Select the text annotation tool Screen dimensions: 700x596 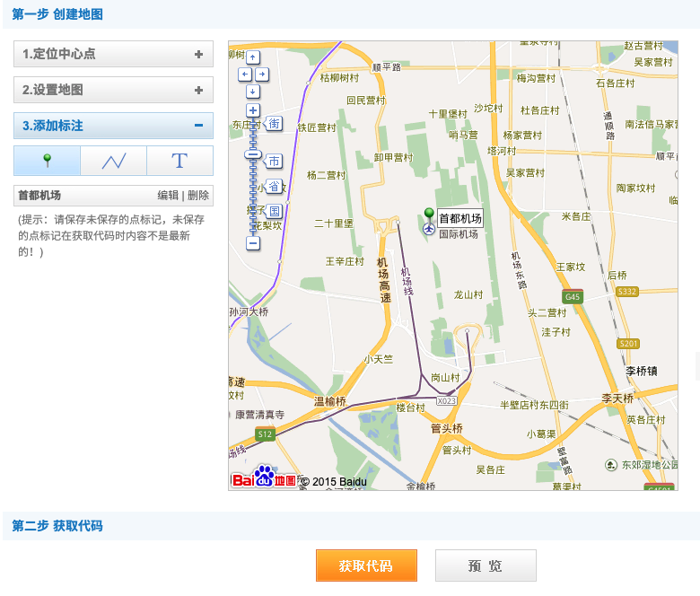coord(179,161)
